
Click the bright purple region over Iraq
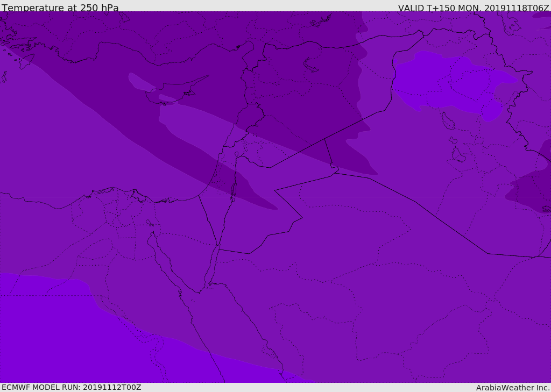[x=453, y=83]
